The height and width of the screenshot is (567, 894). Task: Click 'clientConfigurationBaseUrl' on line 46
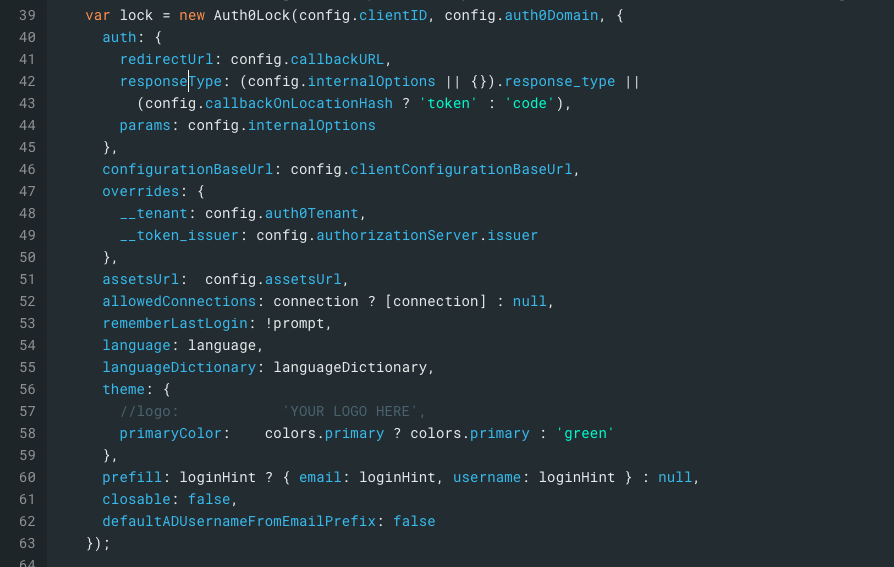(461, 169)
